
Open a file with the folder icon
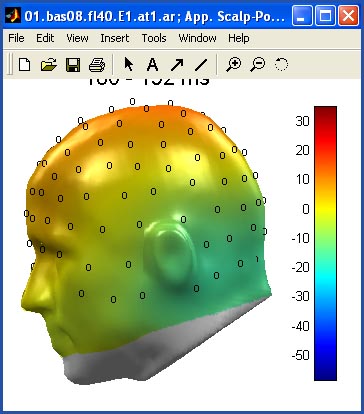click(x=49, y=64)
